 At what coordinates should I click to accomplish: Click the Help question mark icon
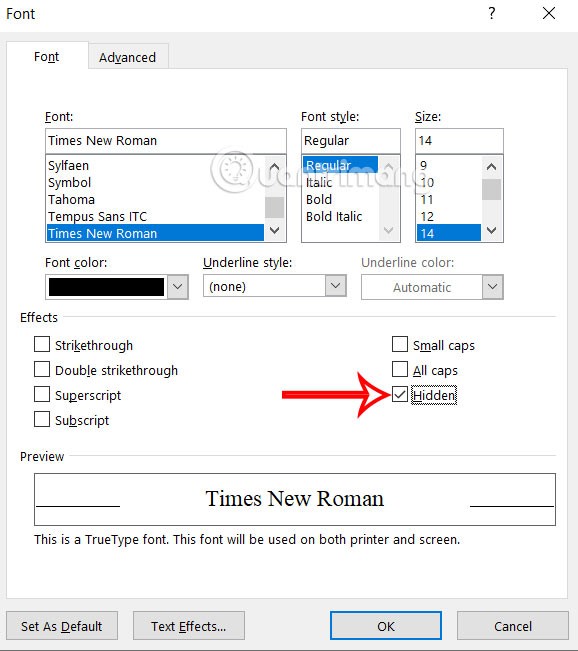pyautogui.click(x=492, y=14)
